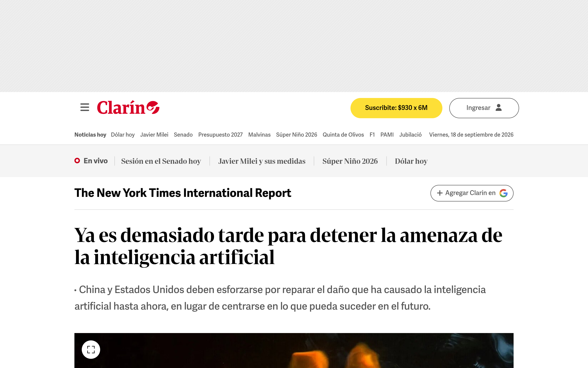Open Súper Niño 2026 in live bar

350,161
